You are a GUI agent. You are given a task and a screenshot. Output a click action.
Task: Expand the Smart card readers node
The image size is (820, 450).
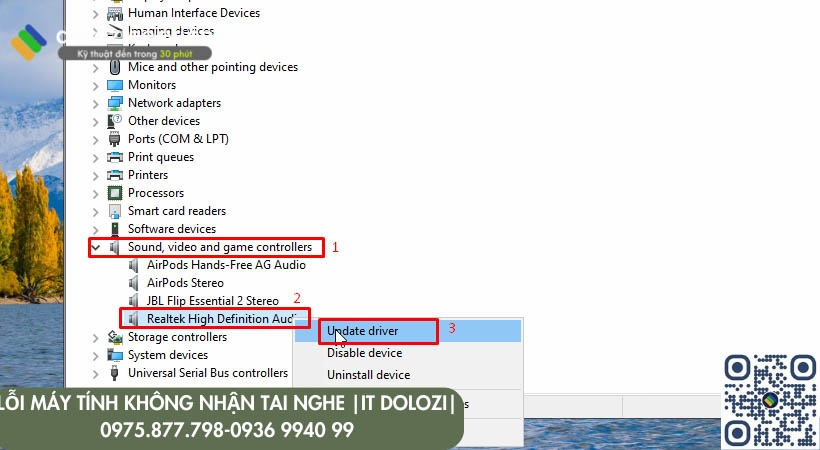[95, 211]
